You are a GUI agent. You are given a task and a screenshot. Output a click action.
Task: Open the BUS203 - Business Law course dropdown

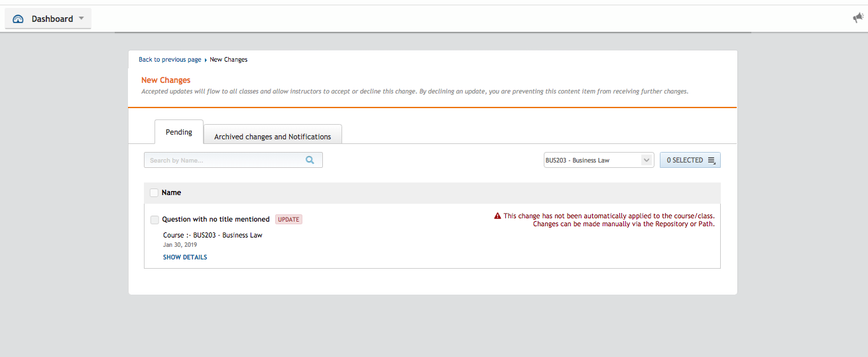[x=598, y=160]
